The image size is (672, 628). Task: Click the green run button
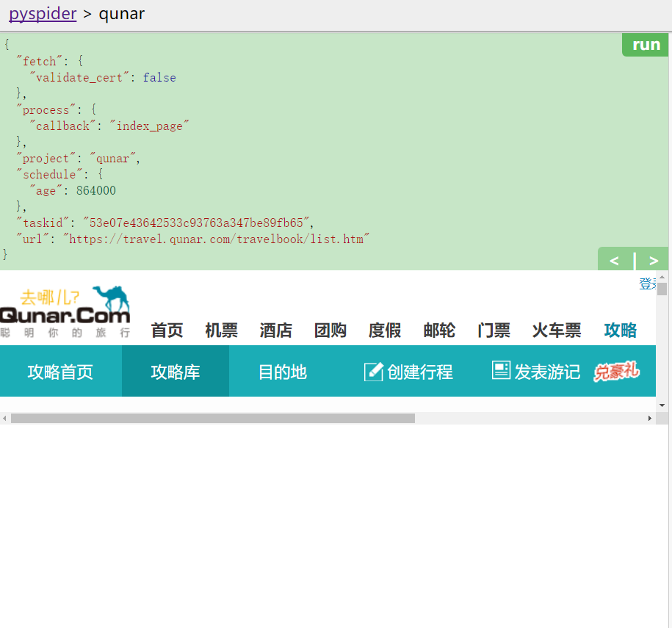(646, 45)
